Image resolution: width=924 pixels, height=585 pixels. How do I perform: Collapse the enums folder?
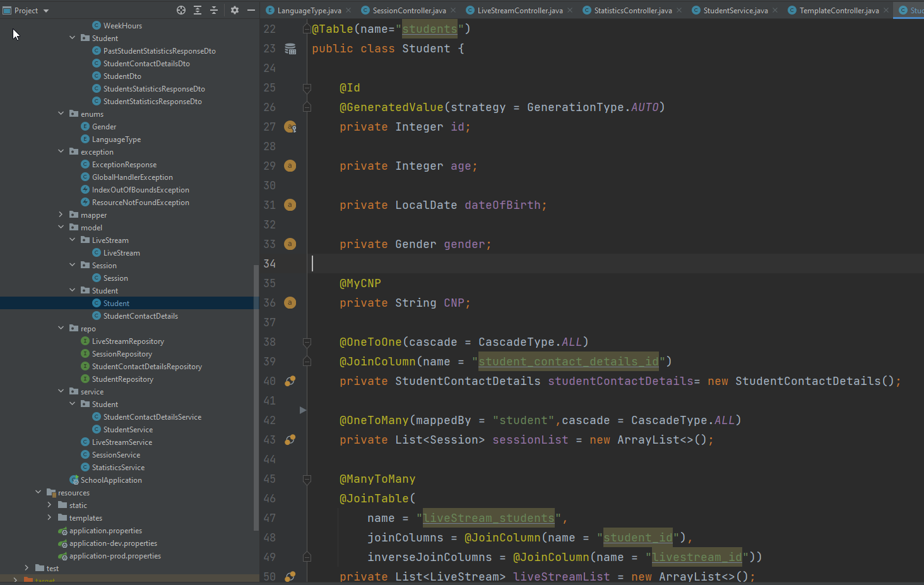61,114
